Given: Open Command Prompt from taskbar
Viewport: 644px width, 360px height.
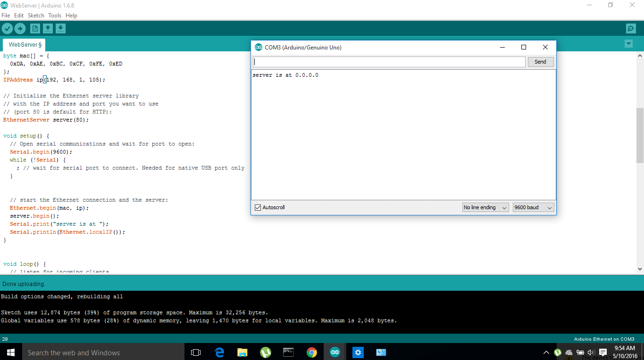Looking at the screenshot, I should 289,352.
